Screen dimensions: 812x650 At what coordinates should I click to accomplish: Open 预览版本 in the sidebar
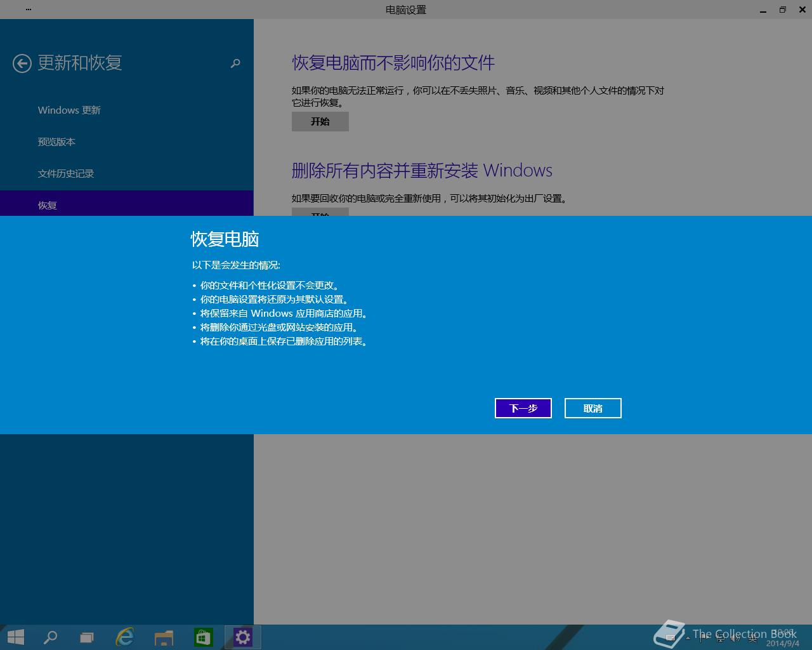point(56,142)
